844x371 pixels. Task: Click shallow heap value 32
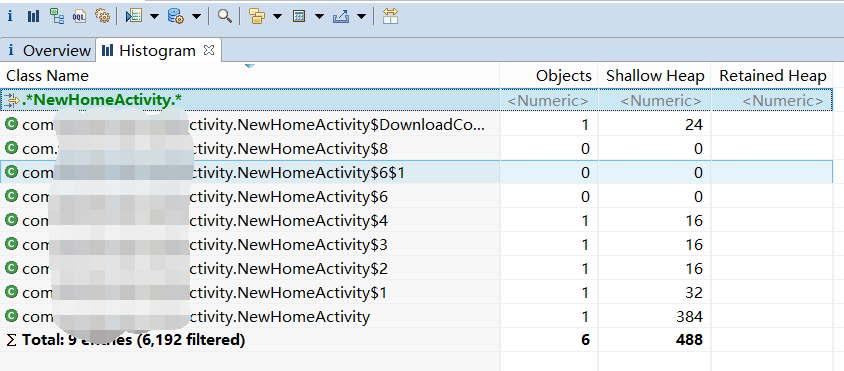pyautogui.click(x=694, y=292)
